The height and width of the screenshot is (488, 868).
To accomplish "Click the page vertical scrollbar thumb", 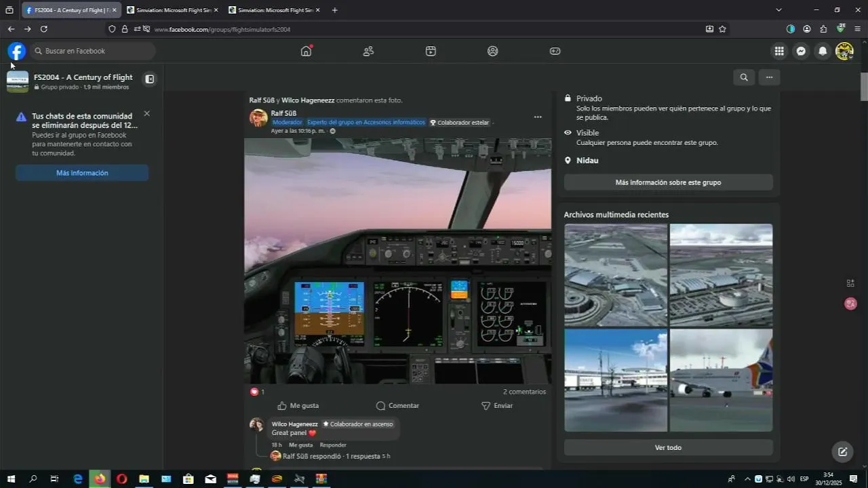I will coord(864,87).
